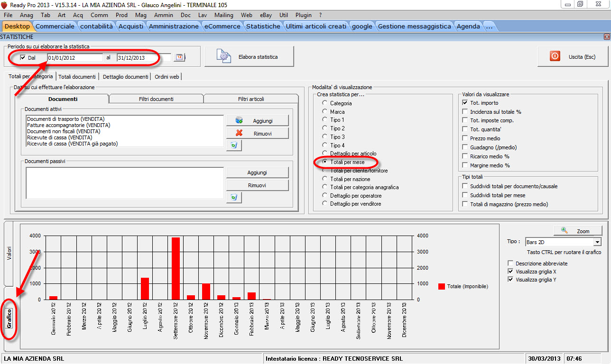Click the Aggiungi icon for Documenti attivi

tap(239, 120)
